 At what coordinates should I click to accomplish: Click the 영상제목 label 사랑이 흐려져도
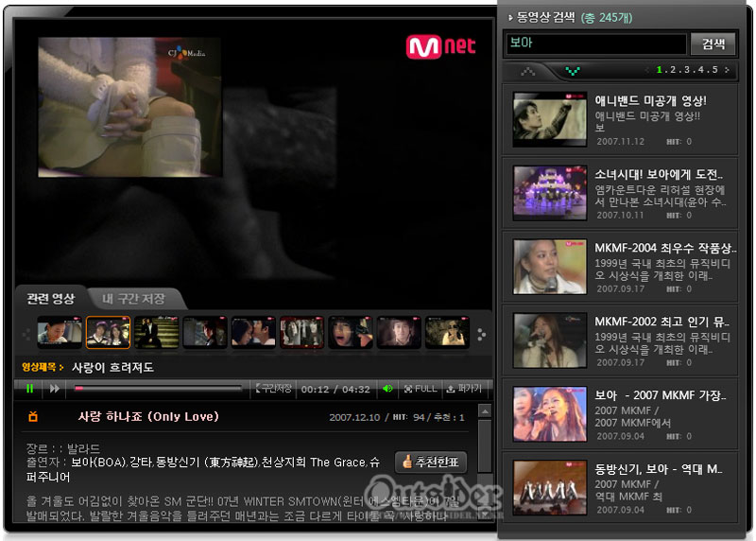tap(112, 368)
